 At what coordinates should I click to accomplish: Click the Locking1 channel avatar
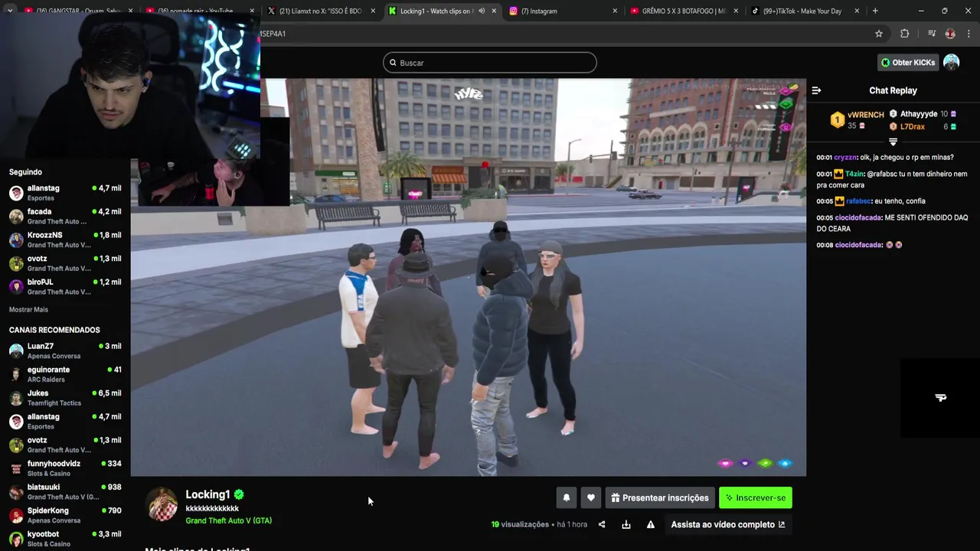click(x=162, y=505)
